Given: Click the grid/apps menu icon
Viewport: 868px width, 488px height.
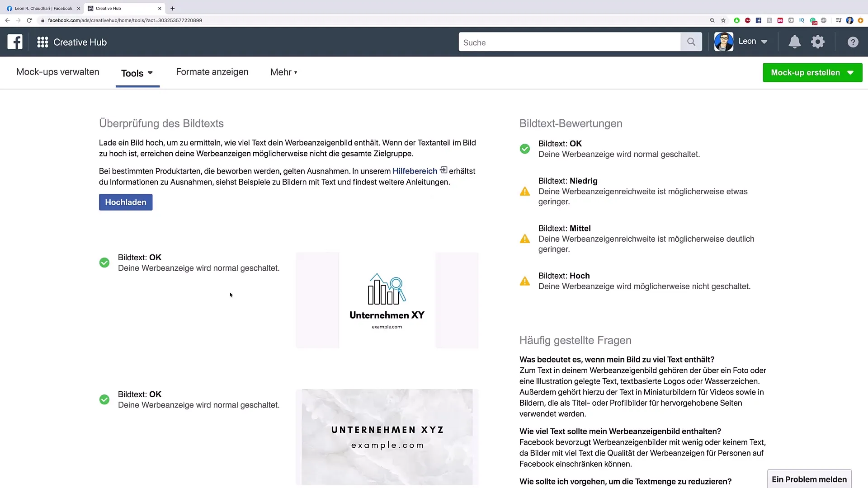Looking at the screenshot, I should (42, 42).
